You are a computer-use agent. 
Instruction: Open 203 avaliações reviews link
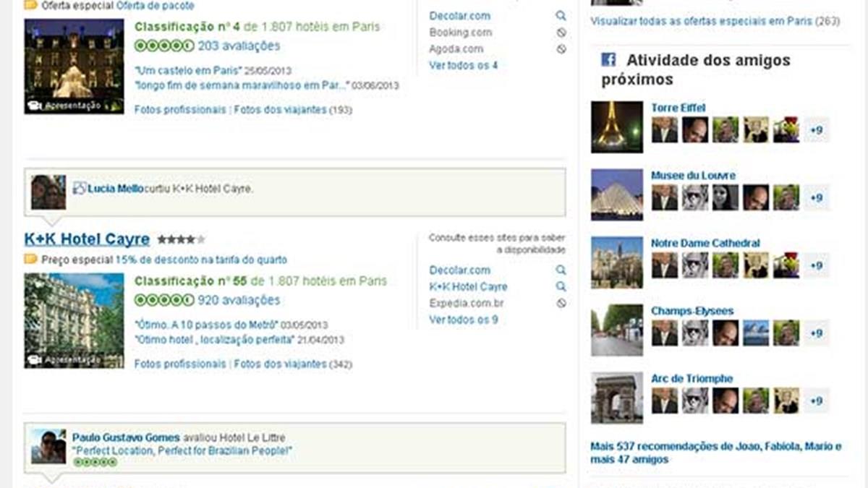tap(239, 46)
